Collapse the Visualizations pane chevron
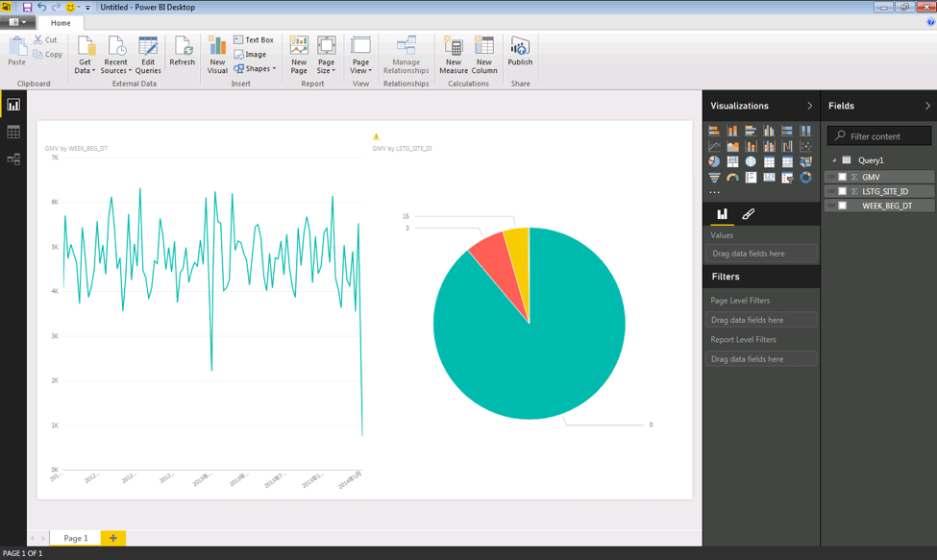 809,106
